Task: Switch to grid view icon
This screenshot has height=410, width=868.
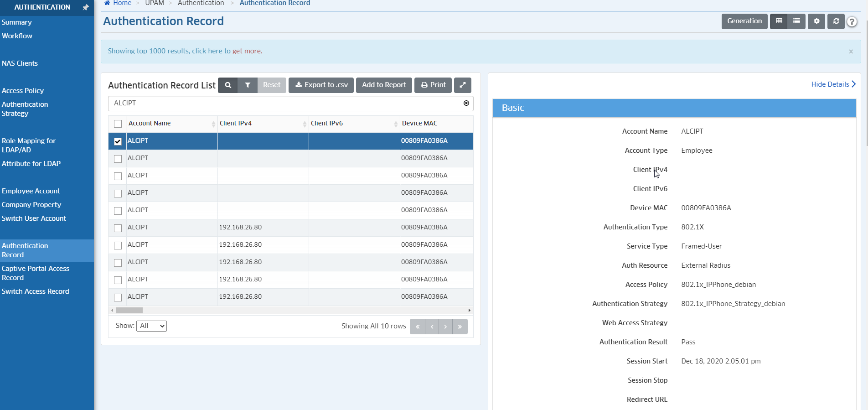Action: pyautogui.click(x=779, y=21)
